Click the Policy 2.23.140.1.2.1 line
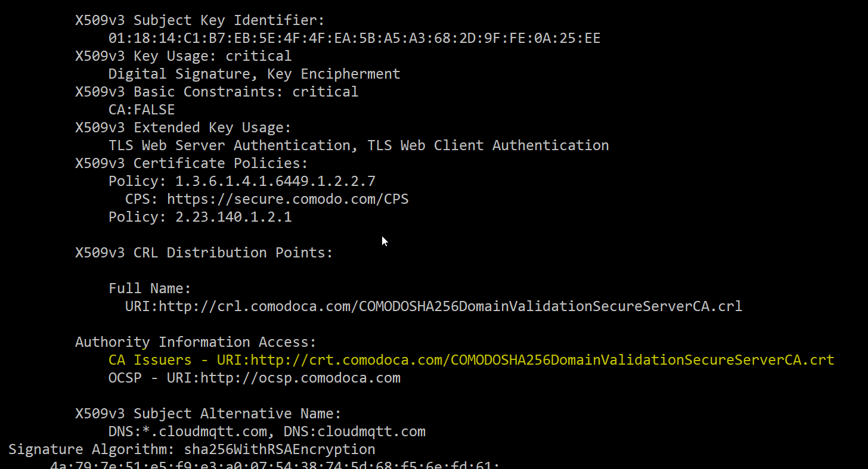 200,218
